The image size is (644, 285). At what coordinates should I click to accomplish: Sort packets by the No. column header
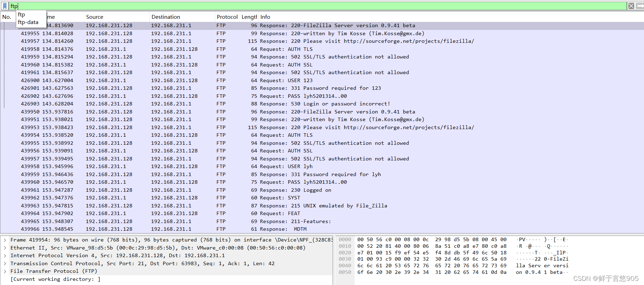(x=7, y=17)
